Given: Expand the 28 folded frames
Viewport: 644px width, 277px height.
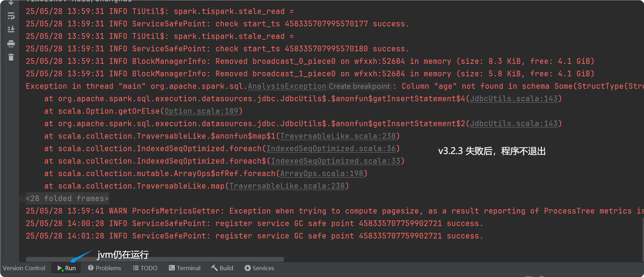Looking at the screenshot, I should coord(22,199).
